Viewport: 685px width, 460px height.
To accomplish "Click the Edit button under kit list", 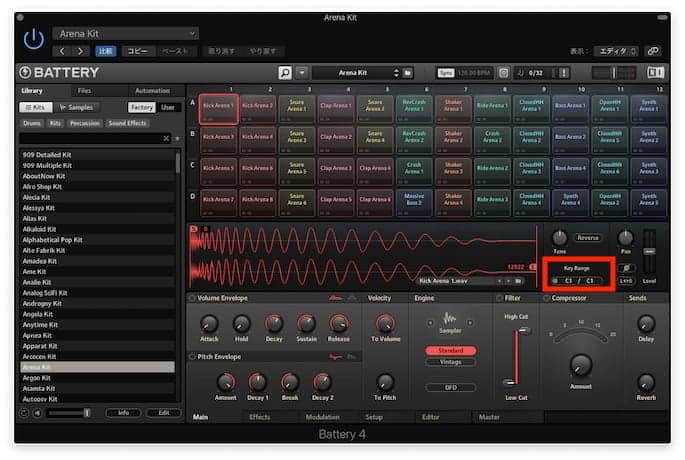I will click(163, 413).
